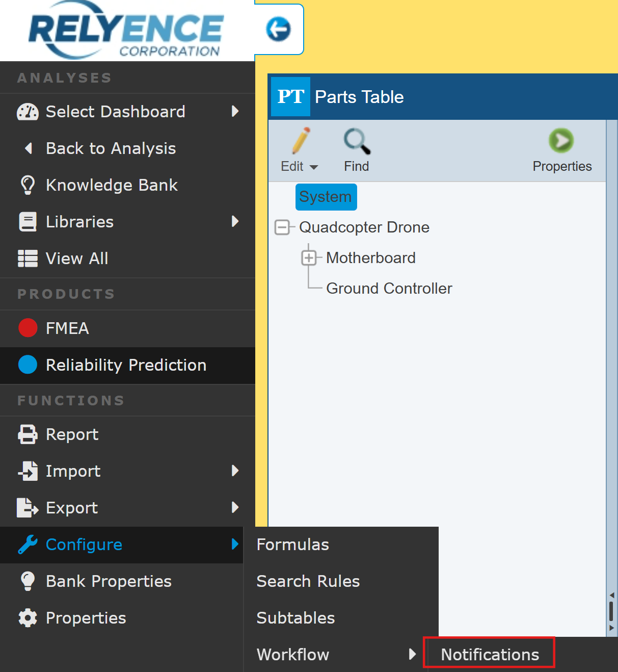Click the Knowledge Bank lightbulb icon
Image resolution: width=618 pixels, height=672 pixels.
pyautogui.click(x=28, y=185)
